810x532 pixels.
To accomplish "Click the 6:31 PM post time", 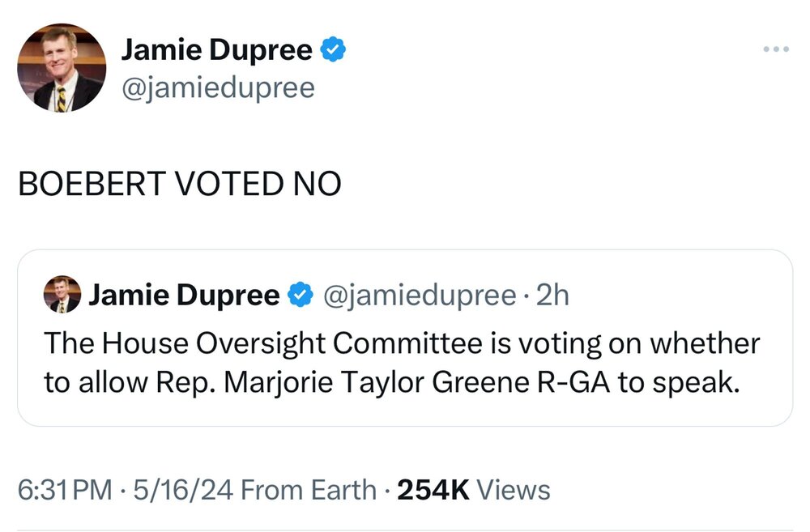I will tap(63, 490).
